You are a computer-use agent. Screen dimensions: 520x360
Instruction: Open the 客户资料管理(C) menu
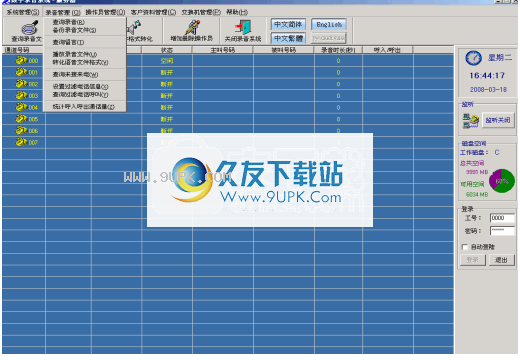pos(153,12)
